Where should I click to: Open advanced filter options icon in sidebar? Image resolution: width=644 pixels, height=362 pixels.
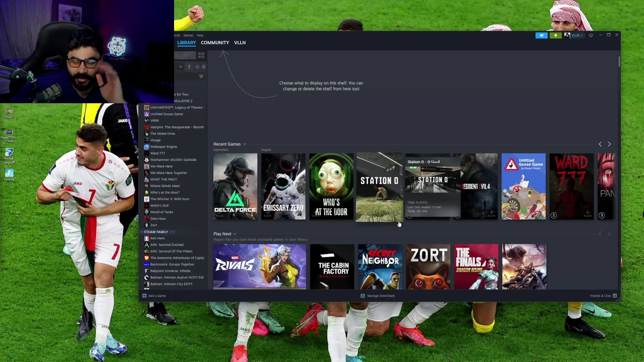(x=201, y=76)
